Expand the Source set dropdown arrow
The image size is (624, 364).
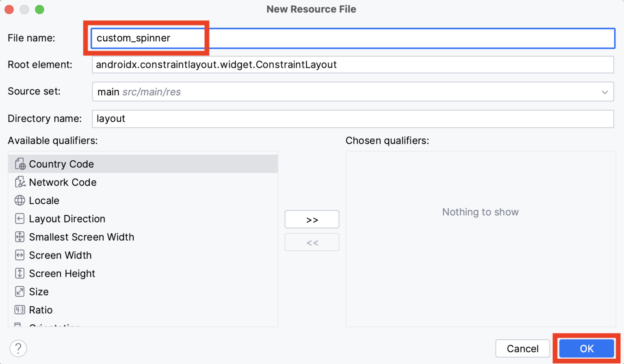604,92
